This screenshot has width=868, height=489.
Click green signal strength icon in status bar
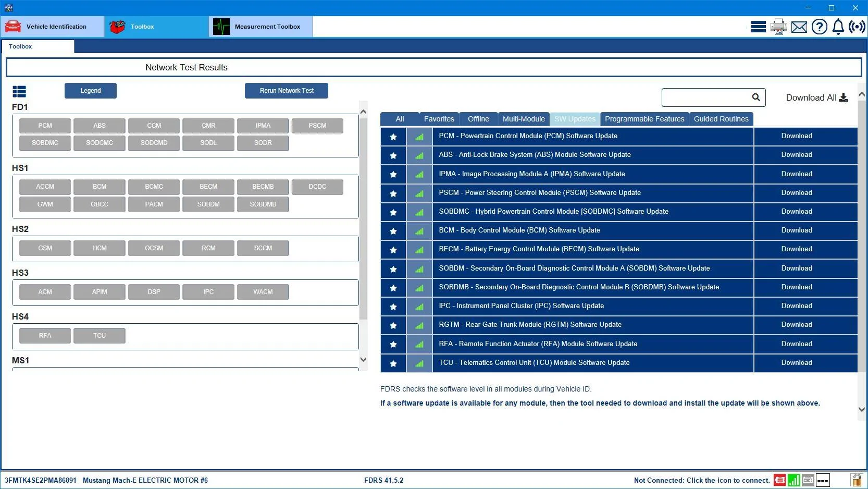tap(794, 480)
